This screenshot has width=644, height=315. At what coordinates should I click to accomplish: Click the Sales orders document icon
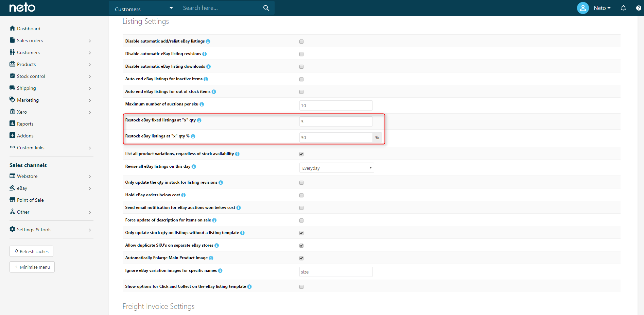[12, 40]
